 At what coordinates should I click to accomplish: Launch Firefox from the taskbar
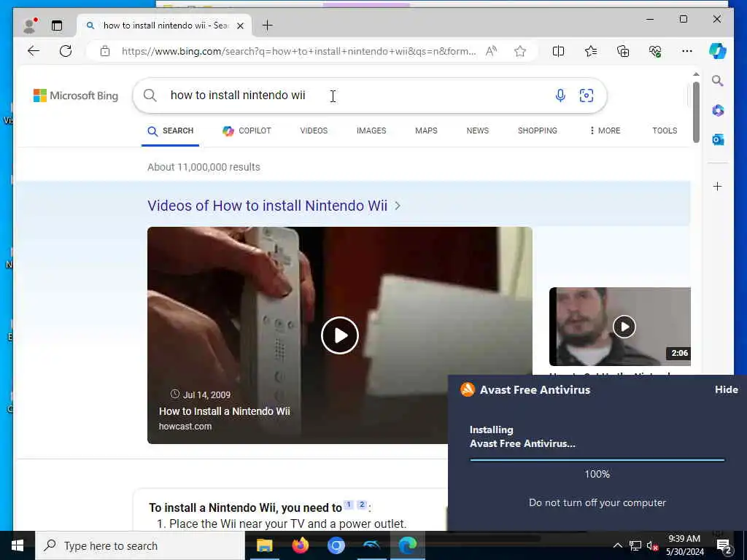300,545
